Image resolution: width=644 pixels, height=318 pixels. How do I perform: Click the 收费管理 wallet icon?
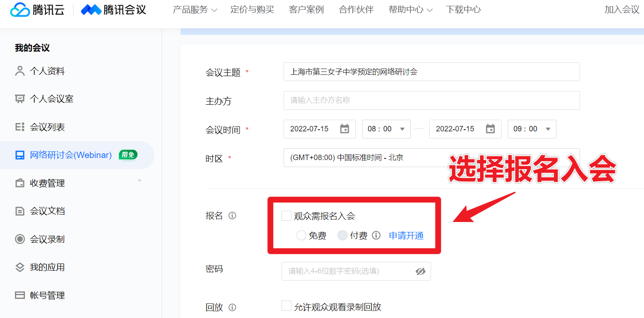pos(20,183)
